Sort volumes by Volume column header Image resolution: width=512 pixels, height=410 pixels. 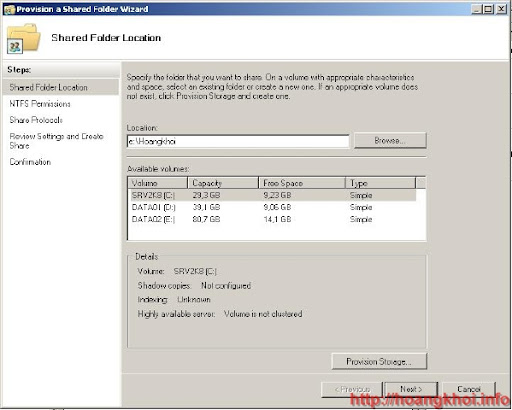click(x=158, y=183)
